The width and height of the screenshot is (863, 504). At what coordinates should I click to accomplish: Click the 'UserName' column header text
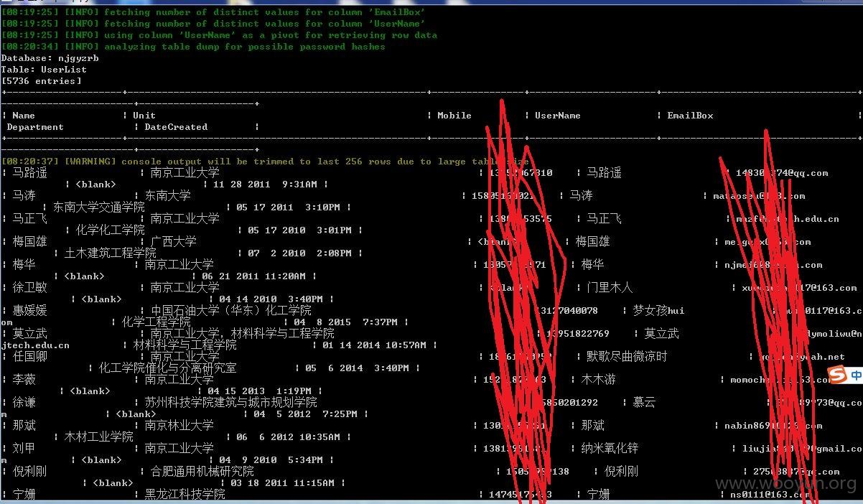(558, 116)
